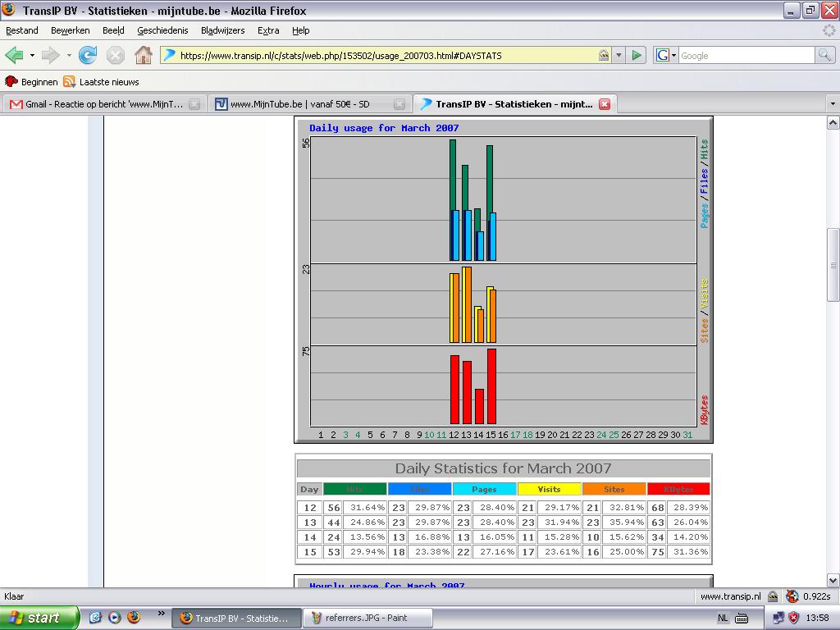The height and width of the screenshot is (630, 840).
Task: Click the Day 15 cell in the table
Action: tap(309, 552)
